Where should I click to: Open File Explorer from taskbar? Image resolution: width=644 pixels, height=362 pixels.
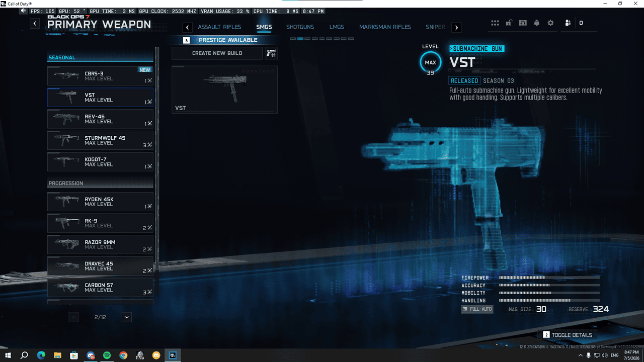(57, 355)
